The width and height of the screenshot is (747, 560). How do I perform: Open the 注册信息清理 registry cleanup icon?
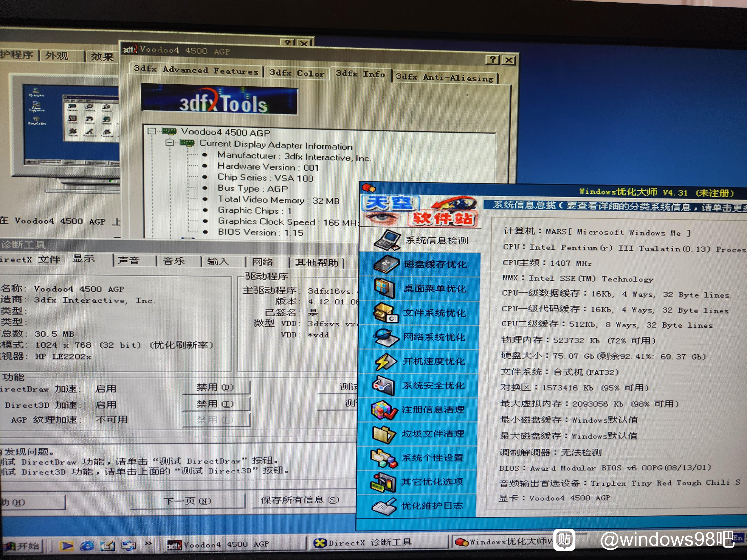pyautogui.click(x=384, y=410)
